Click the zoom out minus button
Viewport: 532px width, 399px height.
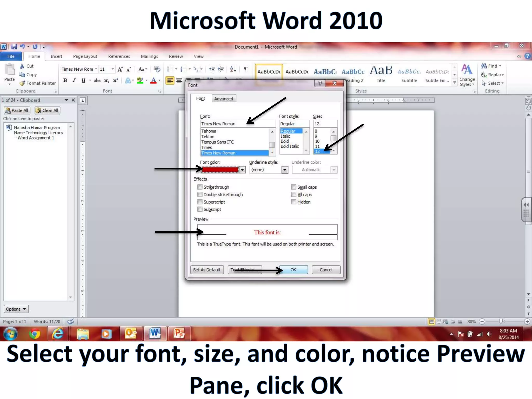pos(482,322)
